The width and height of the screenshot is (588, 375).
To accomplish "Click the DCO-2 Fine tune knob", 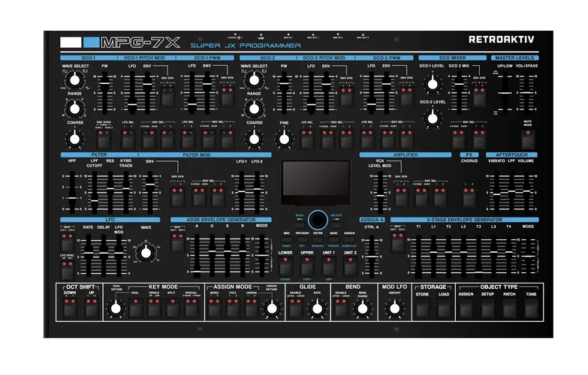I will click(284, 139).
